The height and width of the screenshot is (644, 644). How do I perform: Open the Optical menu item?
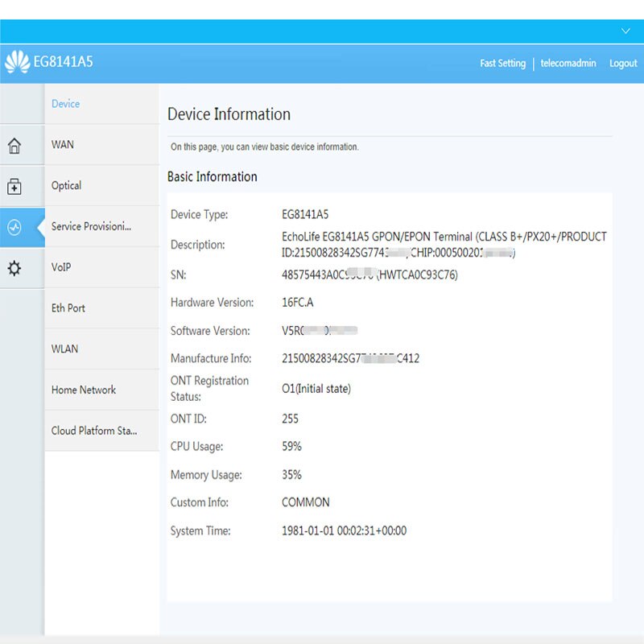102,186
